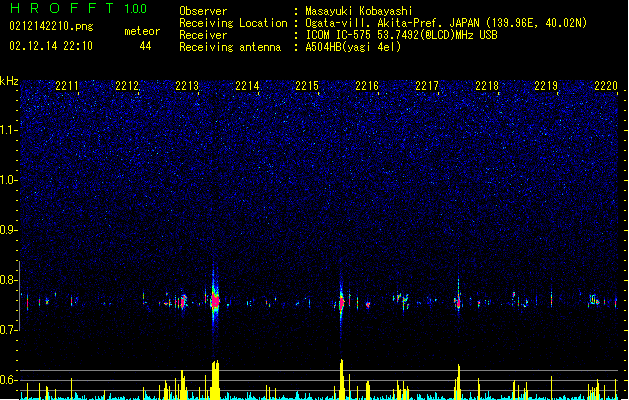
Task: Click time marker 2213
Action: (187, 86)
